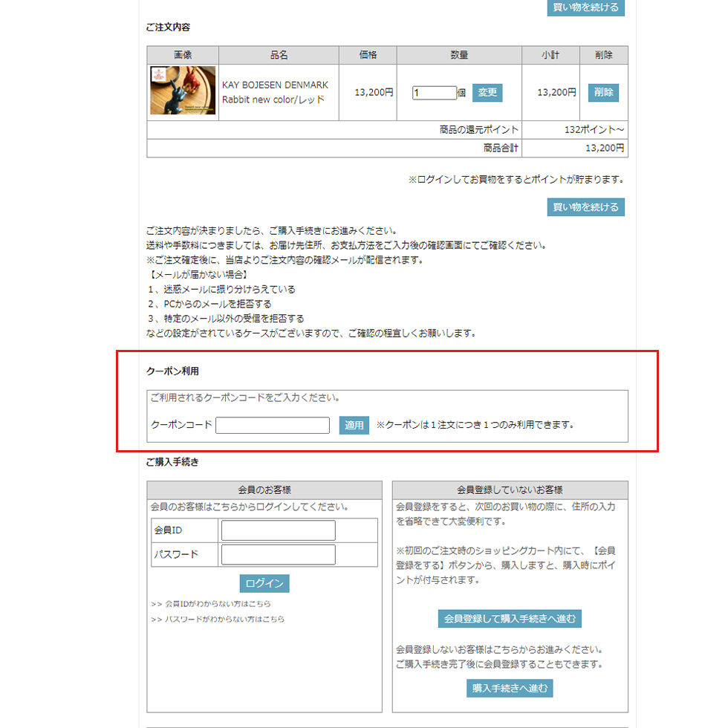
Task: Click the 会員ID input field
Action: [x=278, y=530]
